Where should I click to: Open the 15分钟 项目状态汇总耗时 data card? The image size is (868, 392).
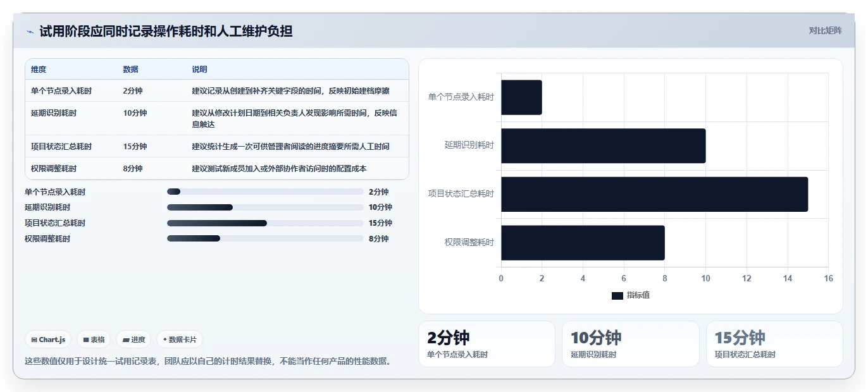(x=774, y=344)
